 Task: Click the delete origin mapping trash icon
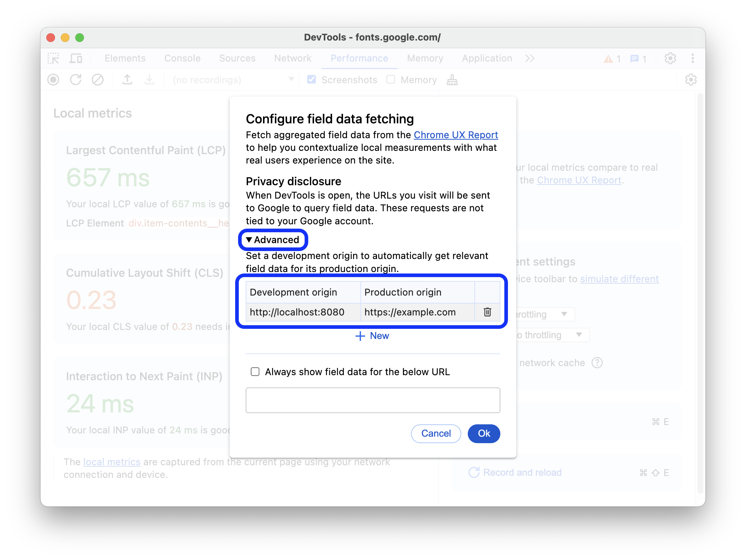(x=487, y=312)
